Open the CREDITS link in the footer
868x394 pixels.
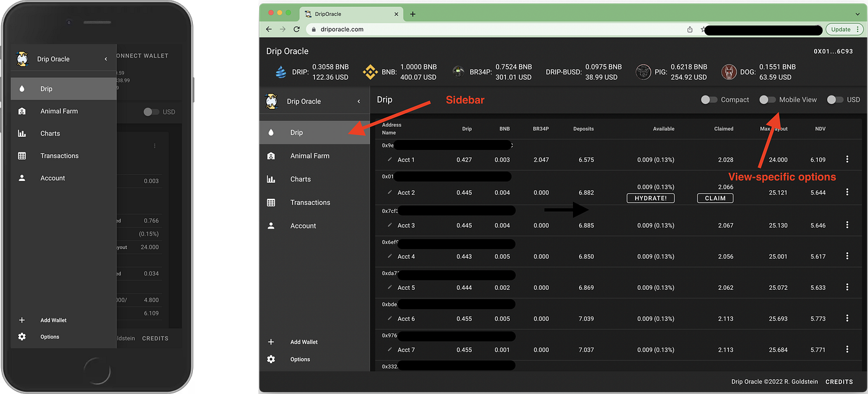click(839, 382)
